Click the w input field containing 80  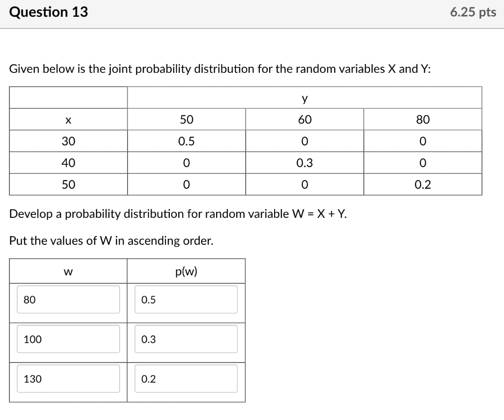pos(68,300)
